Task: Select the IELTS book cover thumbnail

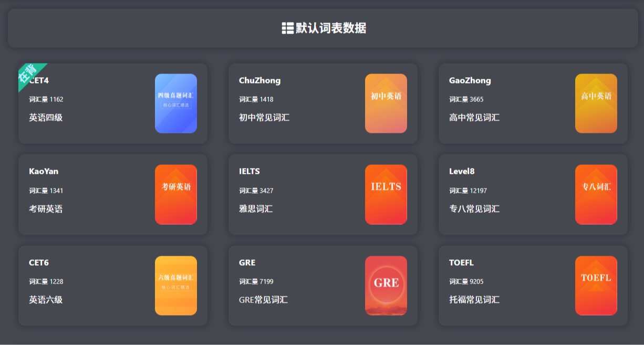Action: tap(386, 194)
